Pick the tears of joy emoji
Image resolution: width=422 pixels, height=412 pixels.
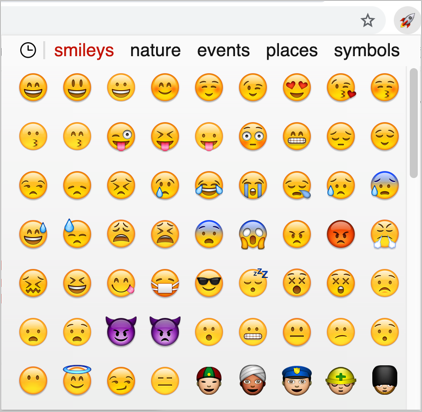pyautogui.click(x=209, y=185)
